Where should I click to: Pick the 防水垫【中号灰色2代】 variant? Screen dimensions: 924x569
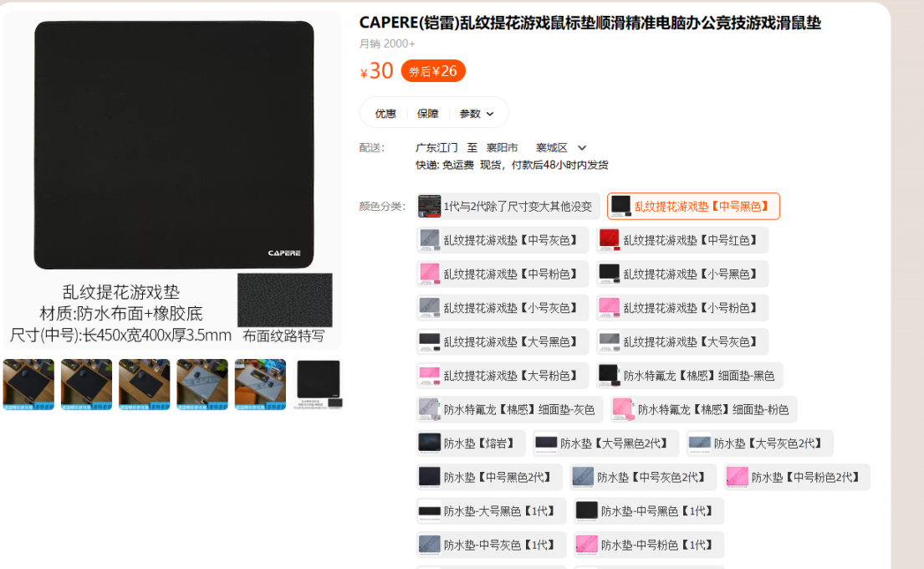(642, 478)
